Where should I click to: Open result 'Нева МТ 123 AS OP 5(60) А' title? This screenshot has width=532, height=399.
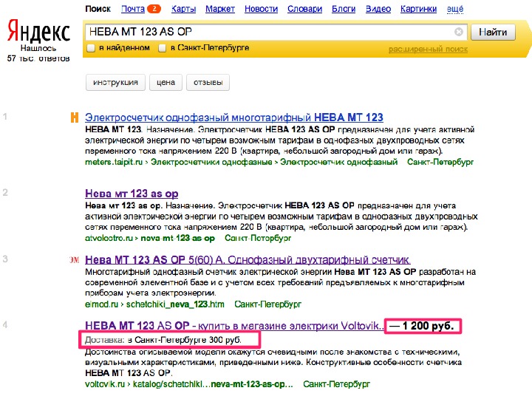pos(248,260)
